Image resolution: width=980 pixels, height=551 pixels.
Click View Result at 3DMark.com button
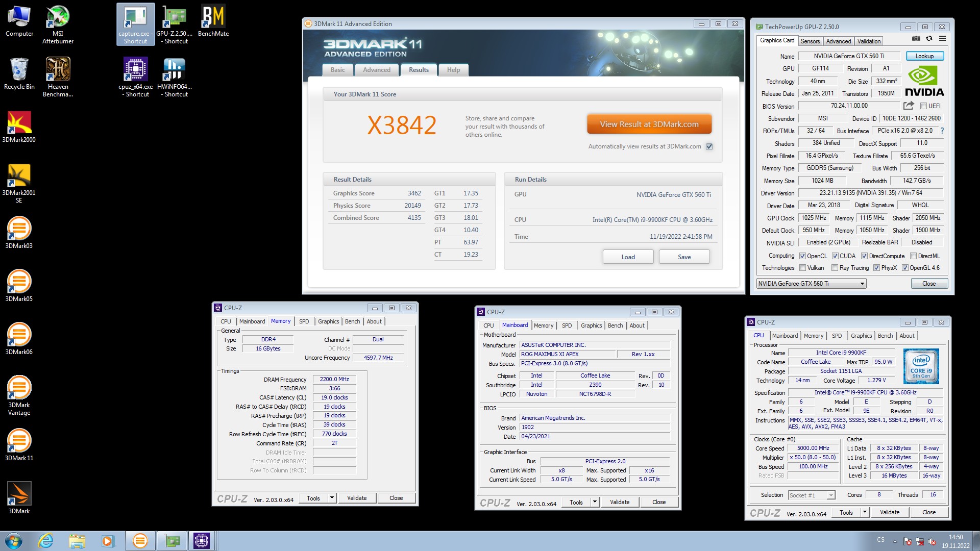tap(649, 124)
